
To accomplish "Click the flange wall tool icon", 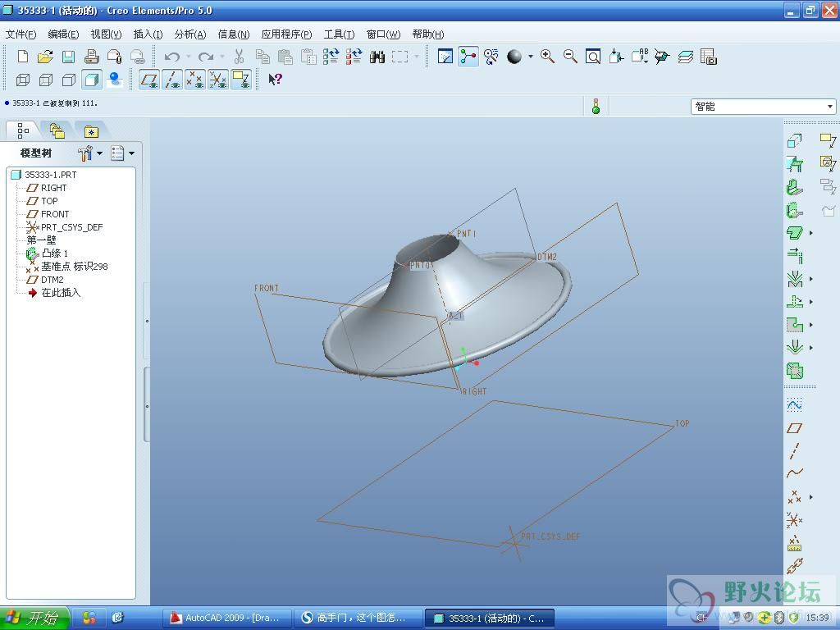I will pos(794,209).
